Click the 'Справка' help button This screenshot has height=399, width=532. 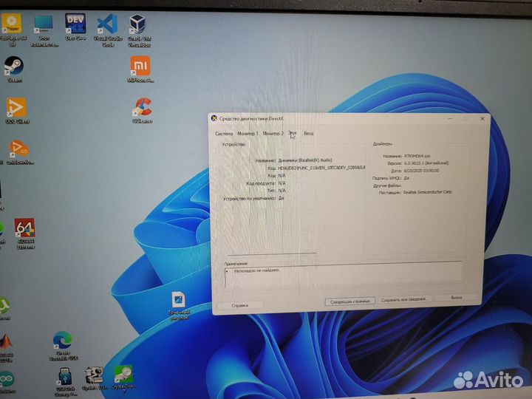click(240, 304)
